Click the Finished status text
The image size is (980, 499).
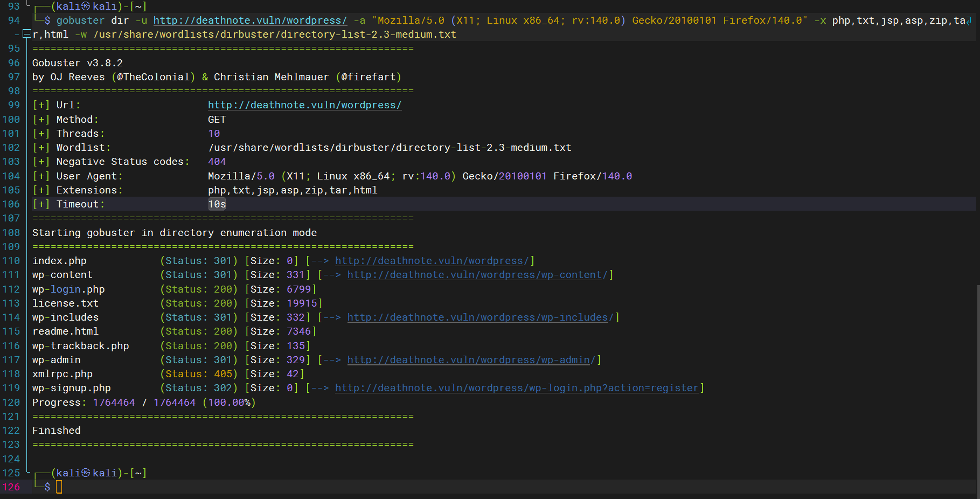click(57, 431)
